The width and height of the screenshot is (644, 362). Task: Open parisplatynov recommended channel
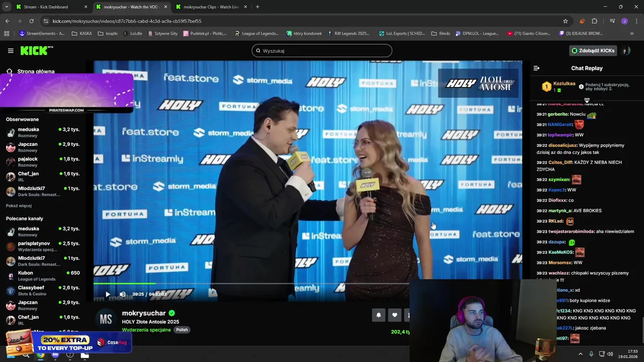click(x=43, y=246)
